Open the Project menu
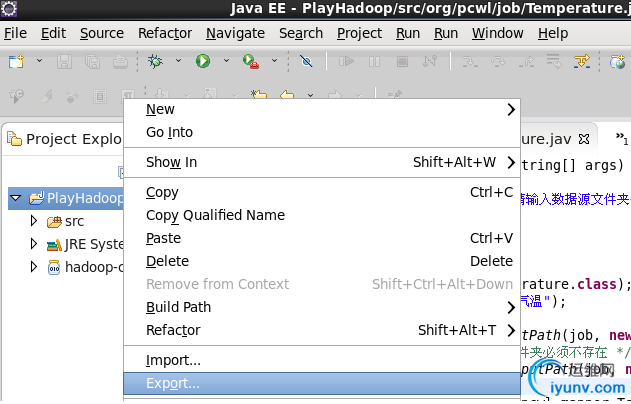 pos(359,33)
